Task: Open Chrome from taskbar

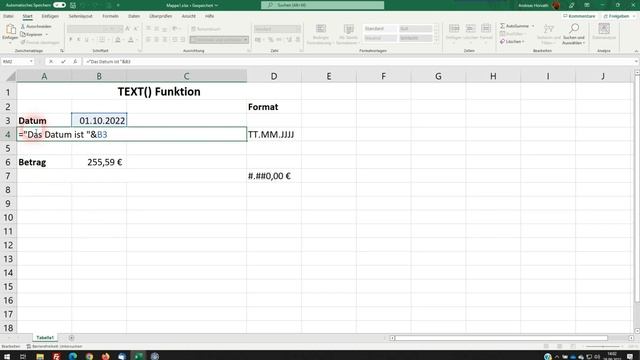Action: pyautogui.click(x=89, y=356)
